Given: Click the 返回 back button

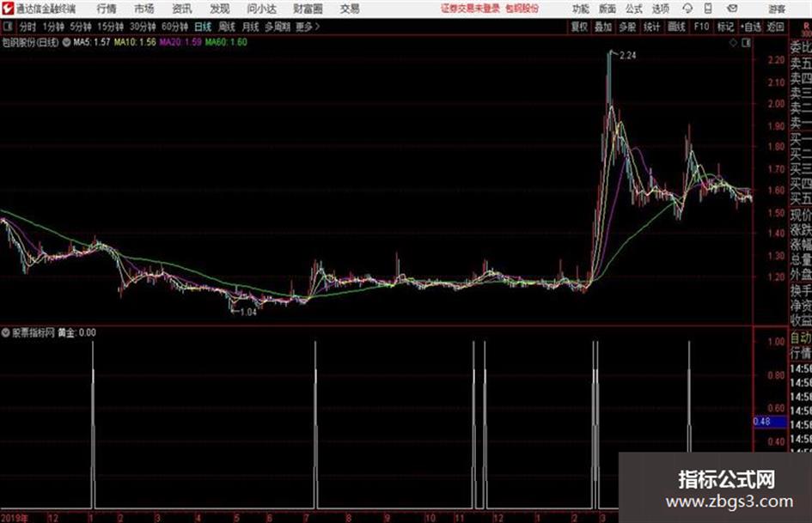Looking at the screenshot, I should (x=775, y=27).
